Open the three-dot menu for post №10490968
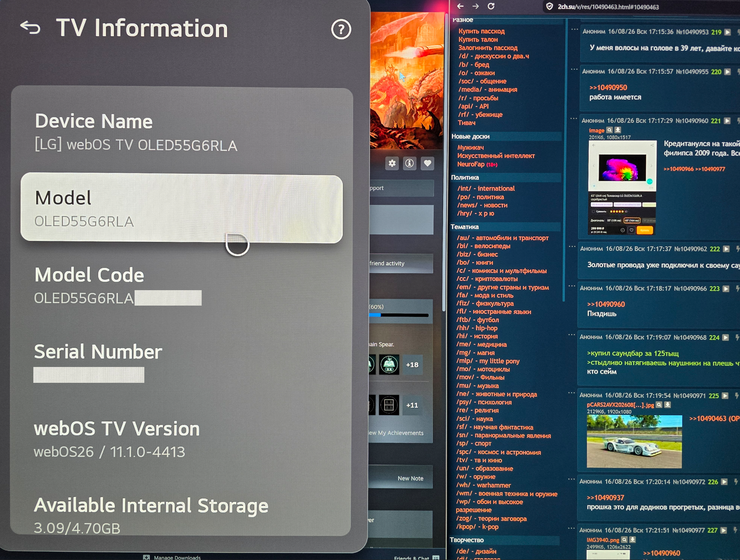740x560 pixels. click(x=572, y=335)
